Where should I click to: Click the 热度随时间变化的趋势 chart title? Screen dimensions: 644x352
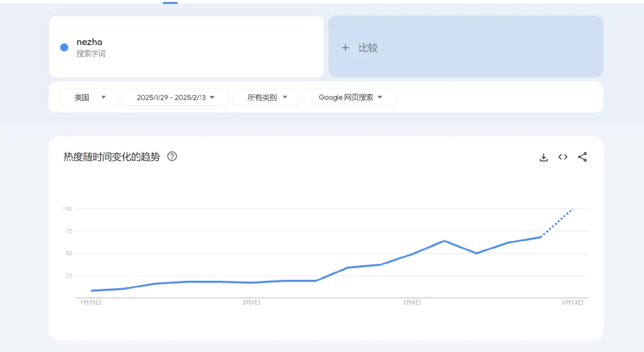(x=112, y=157)
